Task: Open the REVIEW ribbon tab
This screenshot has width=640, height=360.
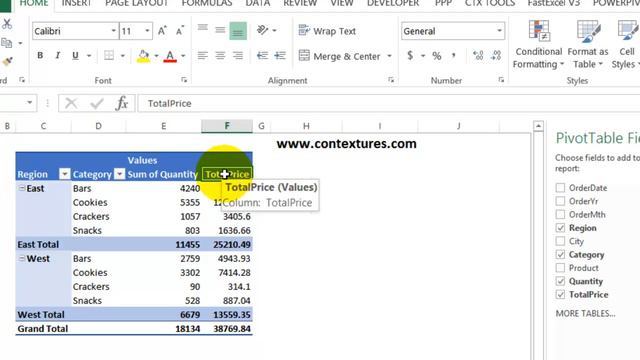Action: pyautogui.click(x=300, y=3)
